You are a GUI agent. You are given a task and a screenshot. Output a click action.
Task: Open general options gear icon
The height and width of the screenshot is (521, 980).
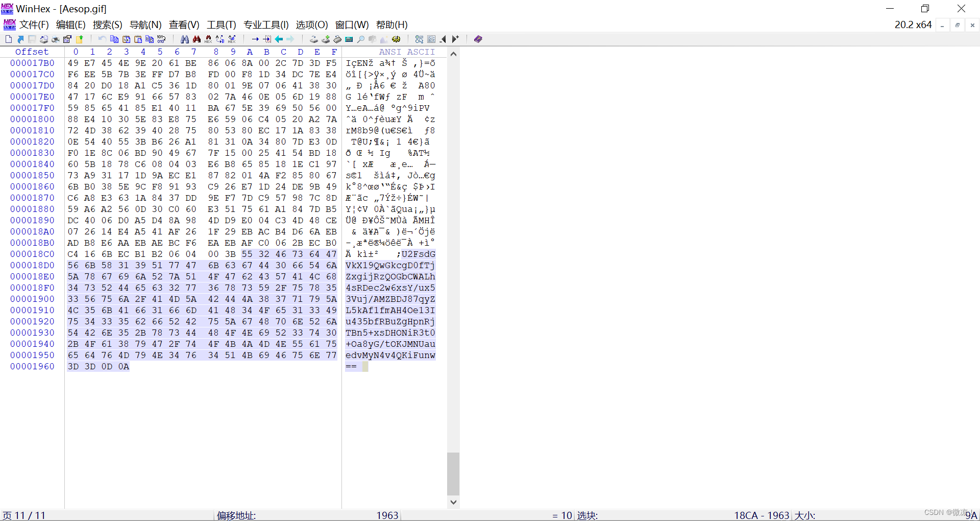pos(396,39)
